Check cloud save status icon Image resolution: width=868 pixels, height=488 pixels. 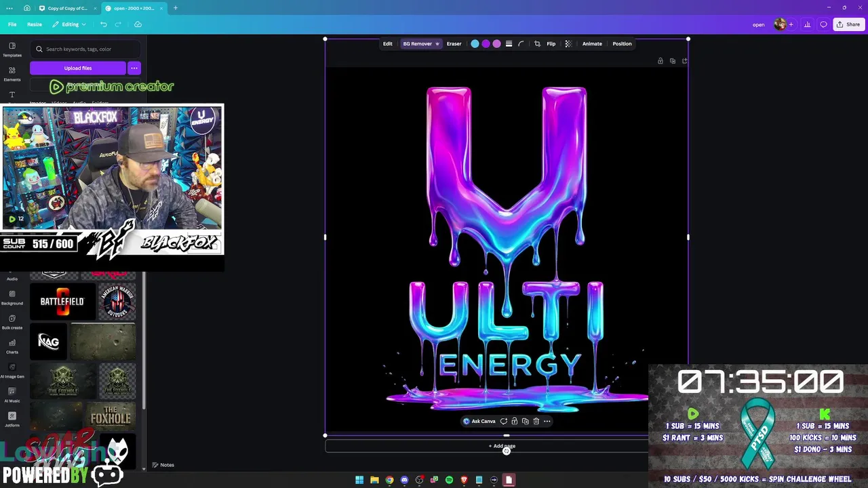pyautogui.click(x=138, y=24)
